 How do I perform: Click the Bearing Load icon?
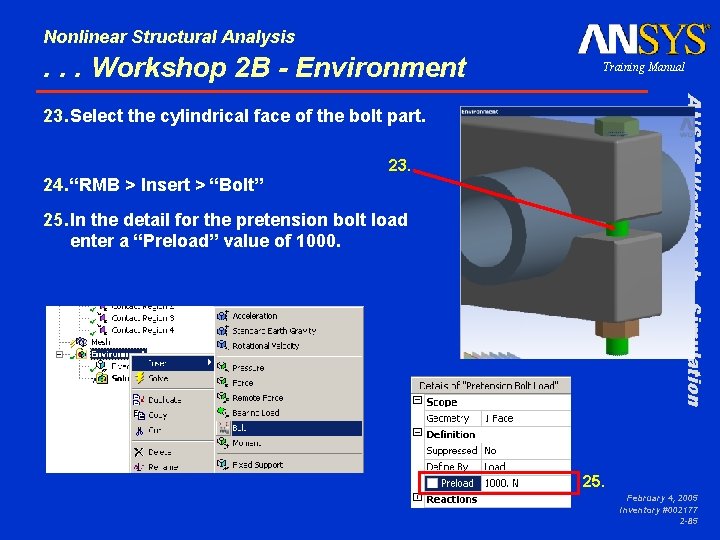223,412
